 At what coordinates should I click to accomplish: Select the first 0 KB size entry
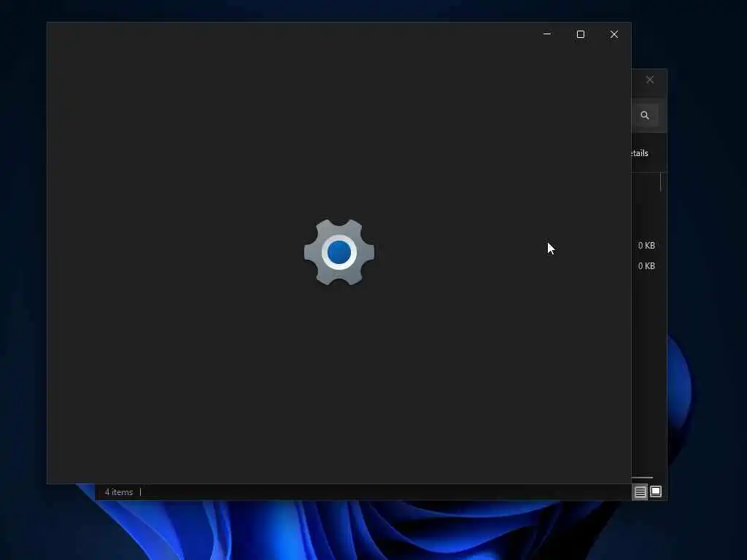(646, 245)
